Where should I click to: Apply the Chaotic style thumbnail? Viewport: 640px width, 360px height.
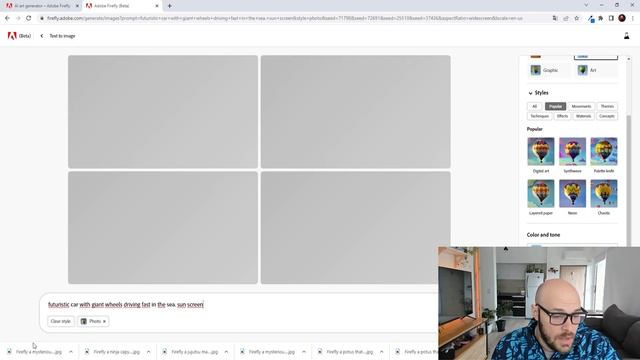[x=604, y=193]
